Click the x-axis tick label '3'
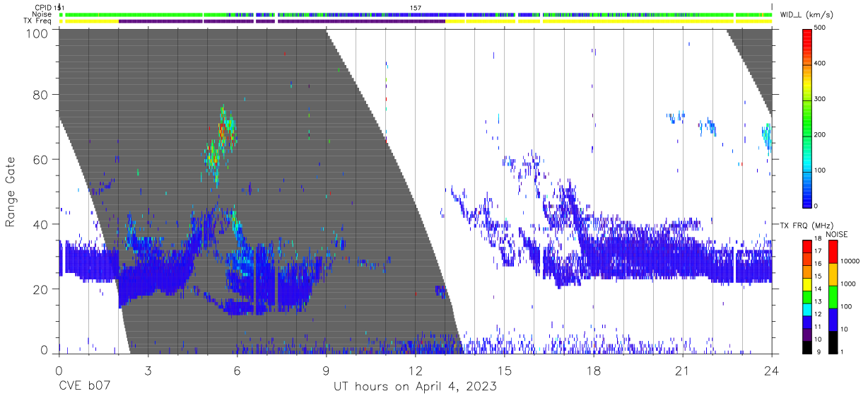The image size is (868, 401). 148,371
